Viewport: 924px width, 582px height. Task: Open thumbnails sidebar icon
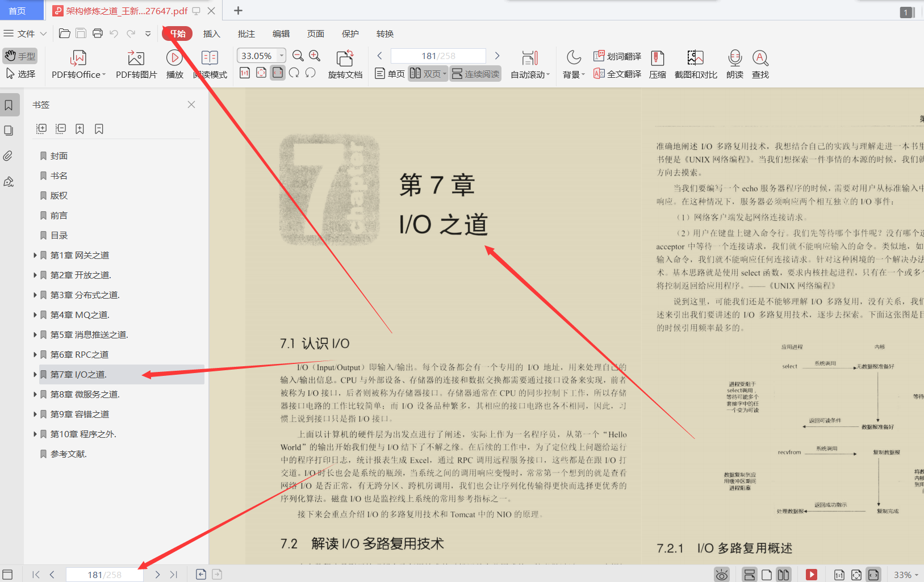[9, 131]
